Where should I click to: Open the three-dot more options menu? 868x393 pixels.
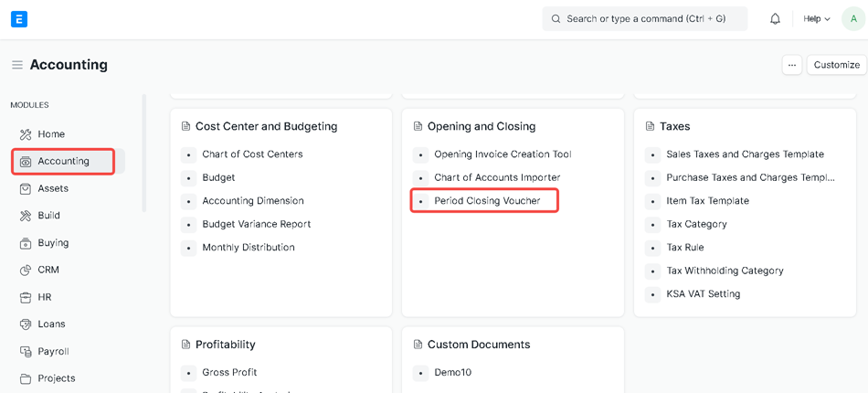pos(792,65)
